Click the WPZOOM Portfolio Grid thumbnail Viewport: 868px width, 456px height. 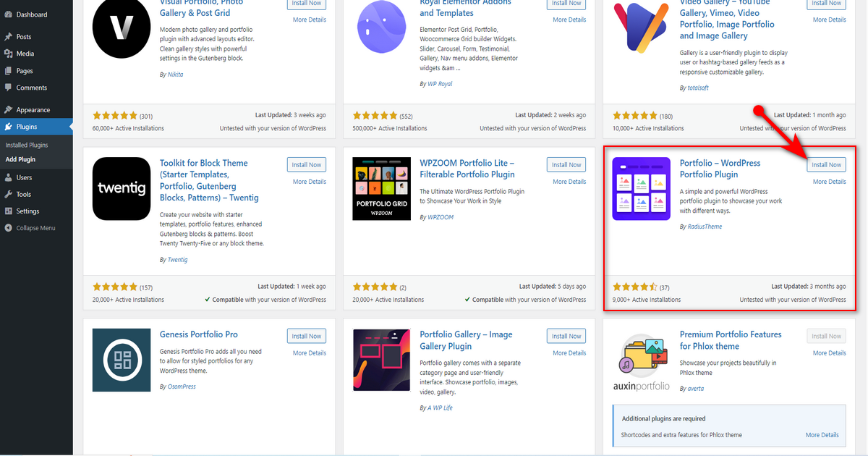coord(381,189)
